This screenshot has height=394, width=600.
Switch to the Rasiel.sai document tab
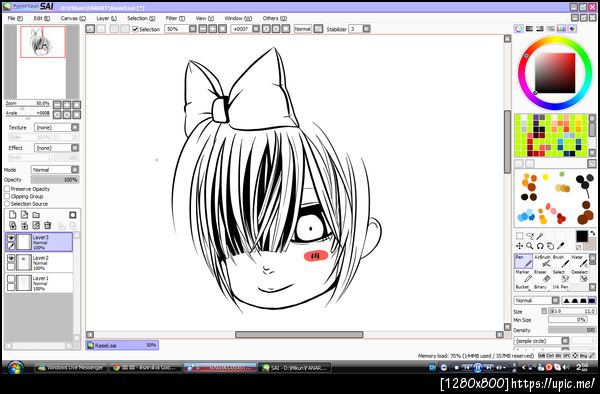coord(122,345)
